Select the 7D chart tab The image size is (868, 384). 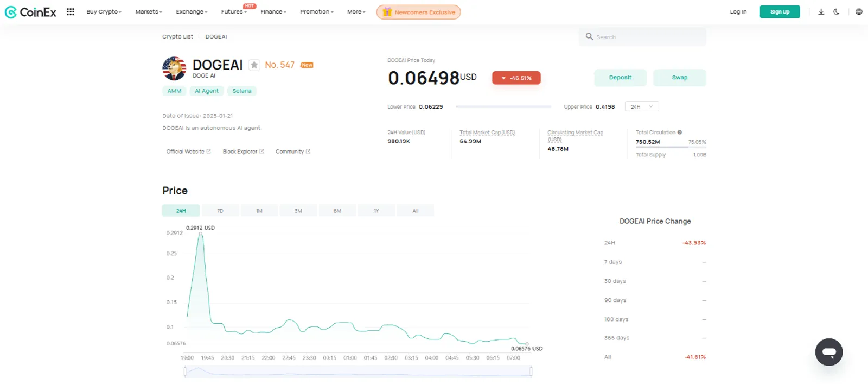[x=220, y=211]
